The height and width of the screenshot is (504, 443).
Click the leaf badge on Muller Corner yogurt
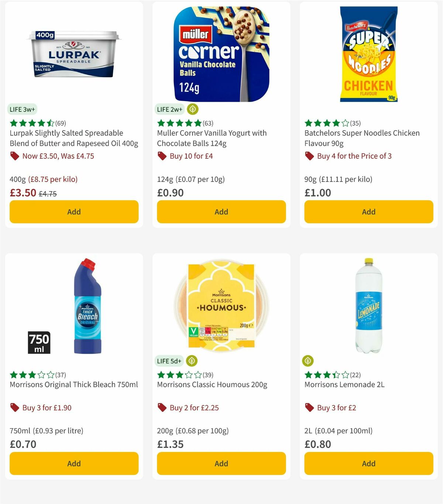pos(193,109)
